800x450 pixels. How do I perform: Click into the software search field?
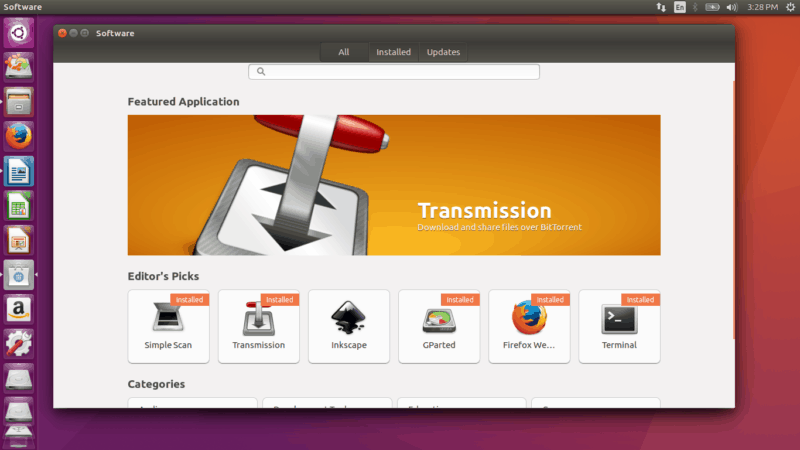pyautogui.click(x=394, y=71)
